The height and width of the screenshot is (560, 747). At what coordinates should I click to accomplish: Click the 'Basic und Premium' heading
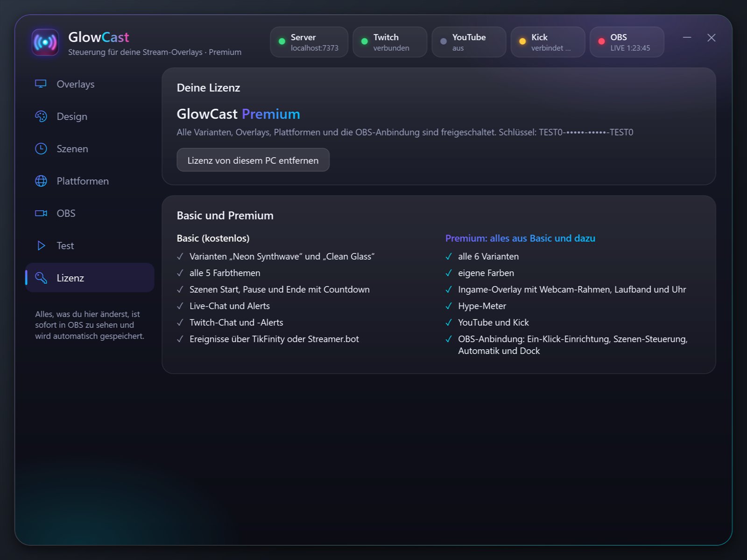225,216
